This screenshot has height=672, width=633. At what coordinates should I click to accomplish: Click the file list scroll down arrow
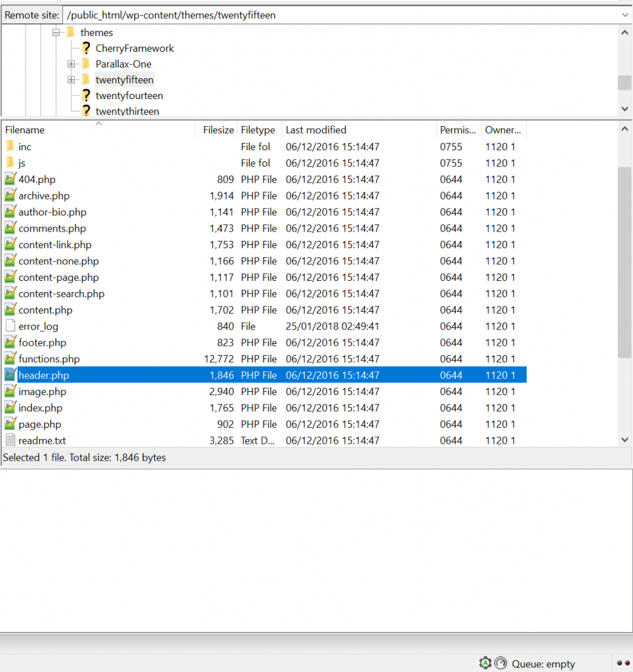pyautogui.click(x=624, y=440)
